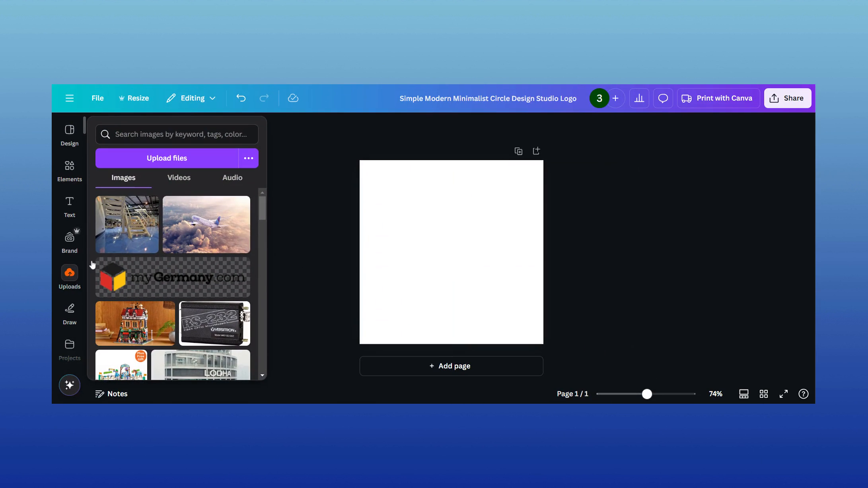Select the Text panel in sidebar
This screenshot has width=868, height=488.
coord(69,206)
